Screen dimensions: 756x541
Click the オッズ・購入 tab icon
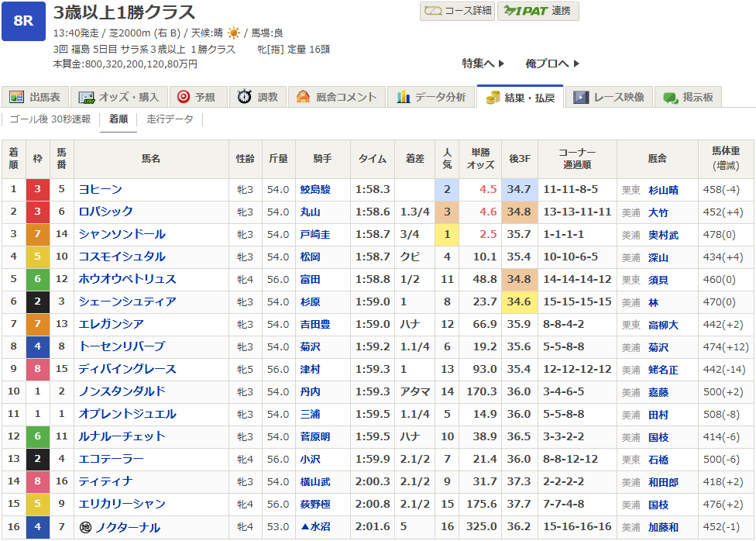87,97
